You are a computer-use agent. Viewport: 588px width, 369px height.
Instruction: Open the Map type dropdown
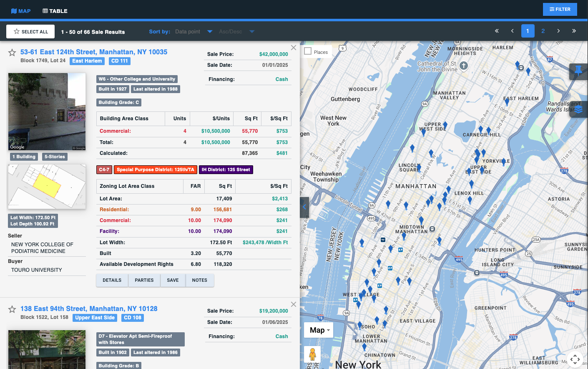tap(319, 330)
